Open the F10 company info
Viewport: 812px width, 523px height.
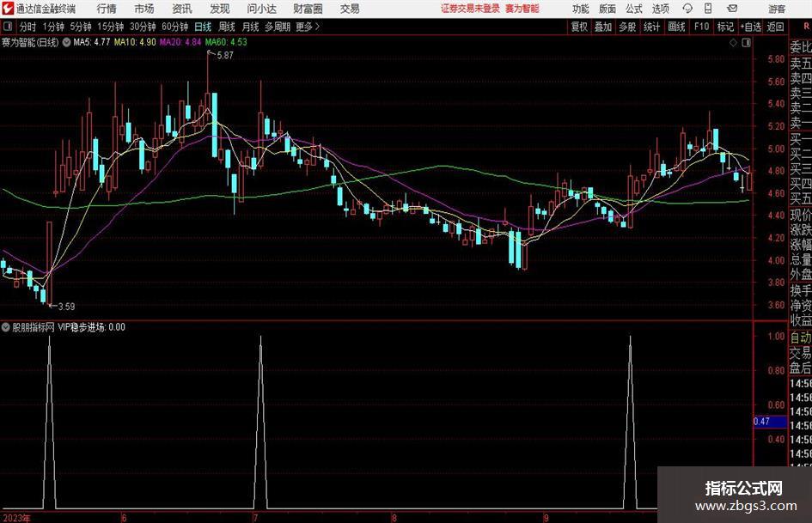pos(701,27)
